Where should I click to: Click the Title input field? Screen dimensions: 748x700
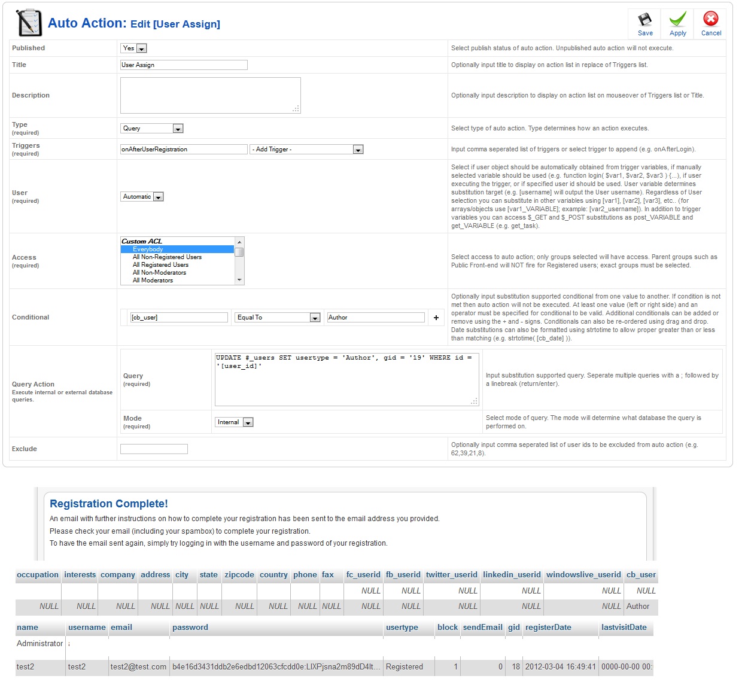[184, 65]
